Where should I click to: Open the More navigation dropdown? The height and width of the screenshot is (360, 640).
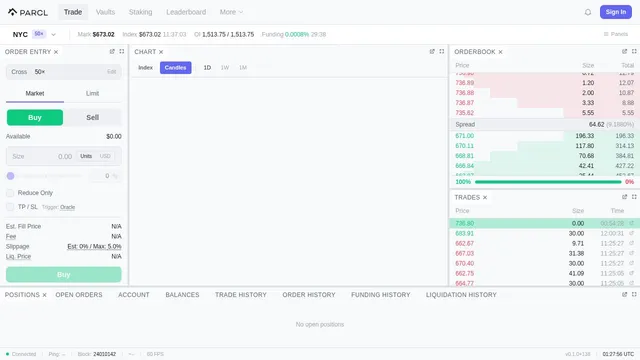tap(231, 12)
